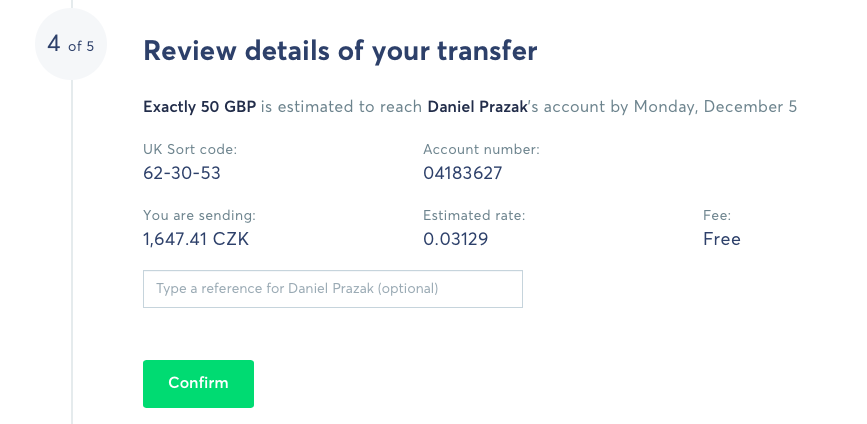Click the "Exactly 50 GBP" amount text
867x424 pixels.
tap(199, 106)
